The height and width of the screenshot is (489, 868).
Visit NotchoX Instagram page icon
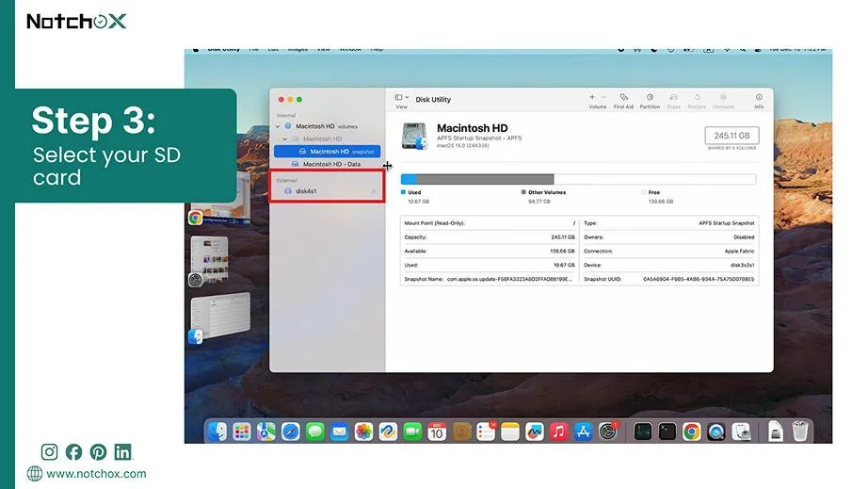click(x=49, y=452)
